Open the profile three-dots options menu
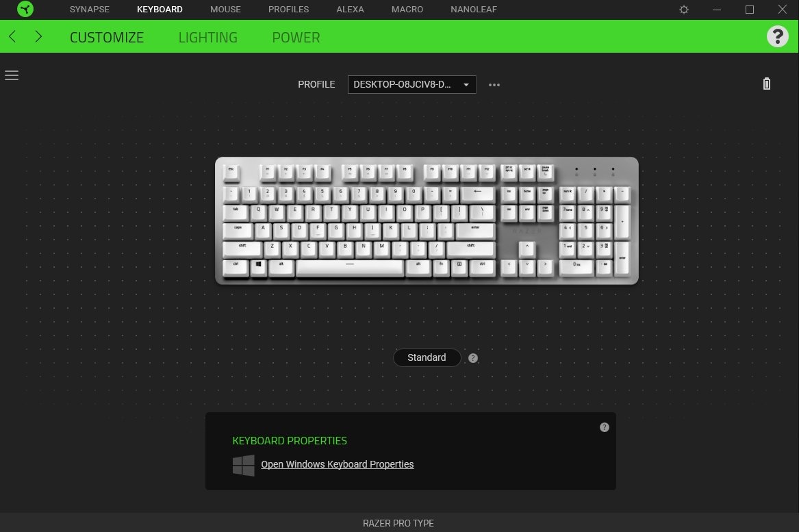The height and width of the screenshot is (532, 799). pyautogui.click(x=494, y=85)
